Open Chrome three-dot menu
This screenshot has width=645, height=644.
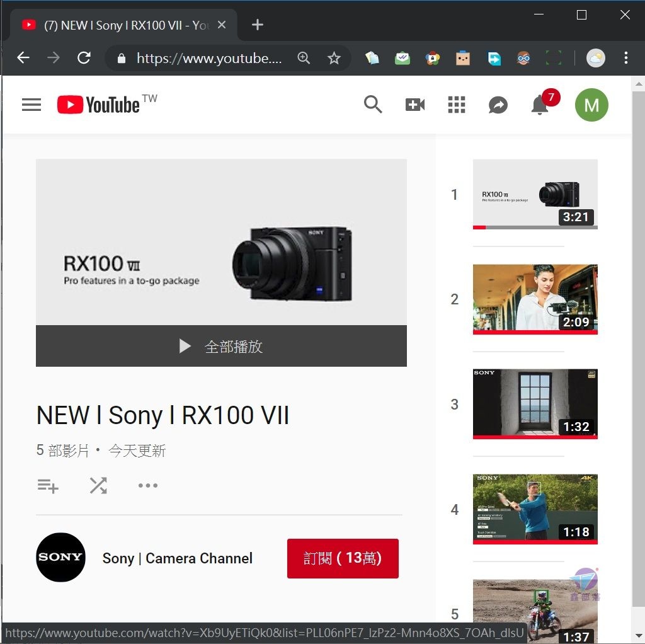tap(625, 57)
